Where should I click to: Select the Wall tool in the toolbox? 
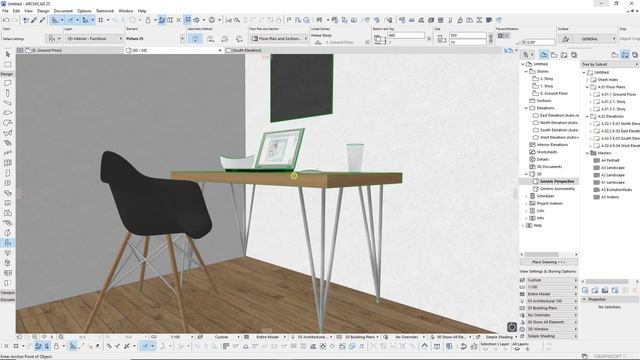click(8, 83)
